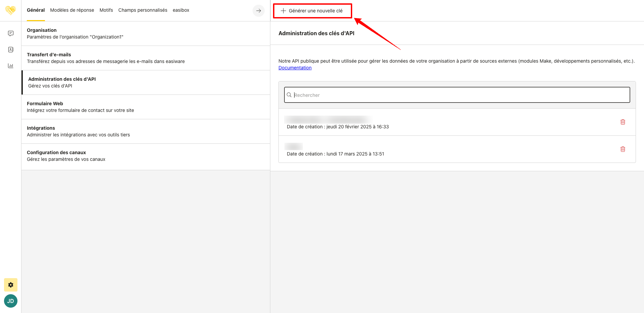644x313 pixels.
Task: Open the Transfert d'e-mails section
Action: (x=146, y=58)
